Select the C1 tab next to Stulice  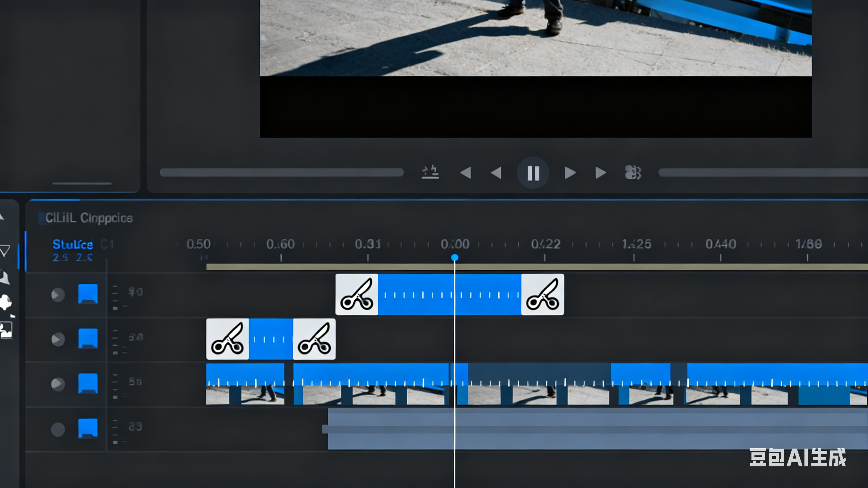[x=107, y=244]
